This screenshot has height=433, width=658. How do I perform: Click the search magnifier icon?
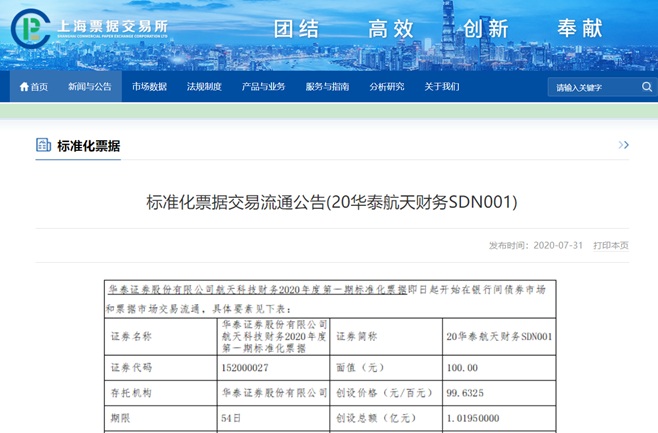647,87
